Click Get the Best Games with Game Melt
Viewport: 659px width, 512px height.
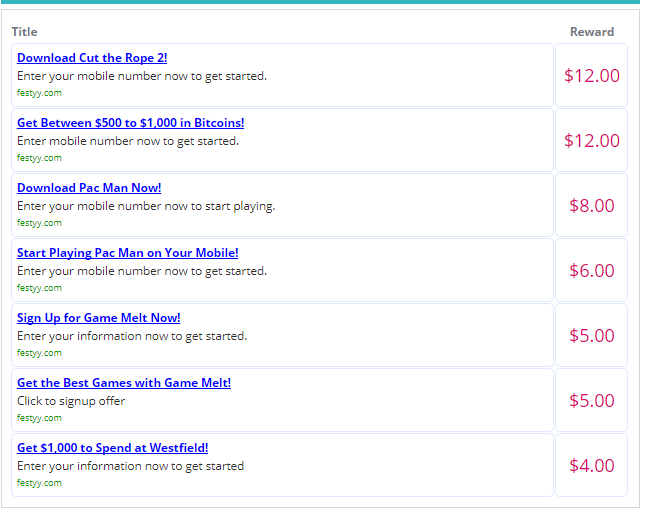click(x=123, y=383)
